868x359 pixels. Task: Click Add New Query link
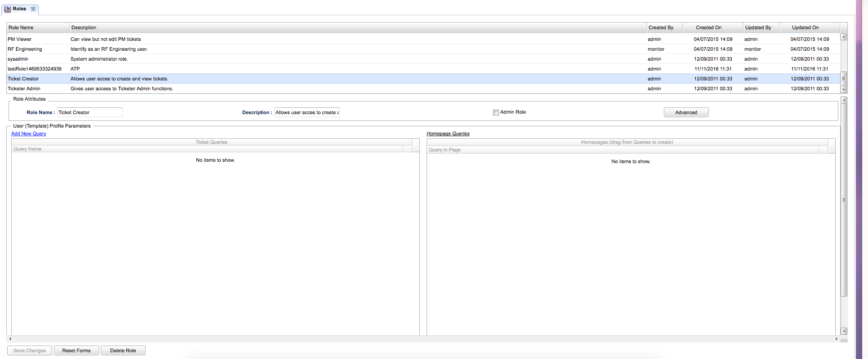tap(29, 133)
